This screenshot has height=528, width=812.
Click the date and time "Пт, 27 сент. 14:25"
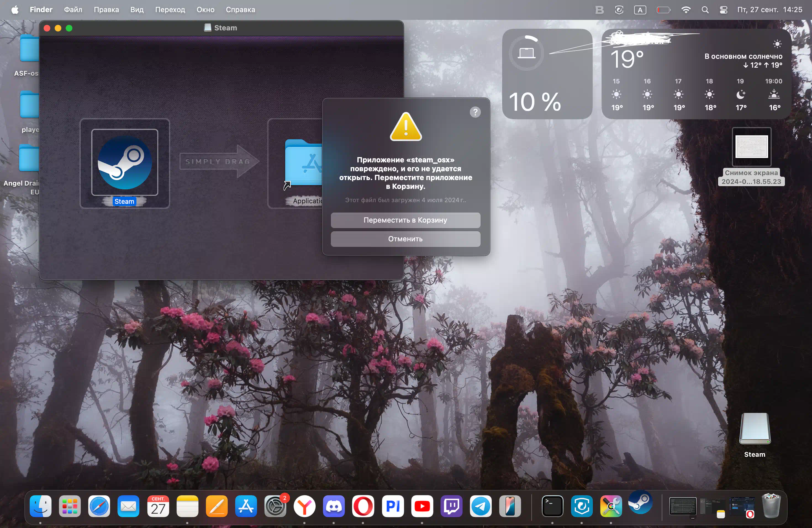770,10
